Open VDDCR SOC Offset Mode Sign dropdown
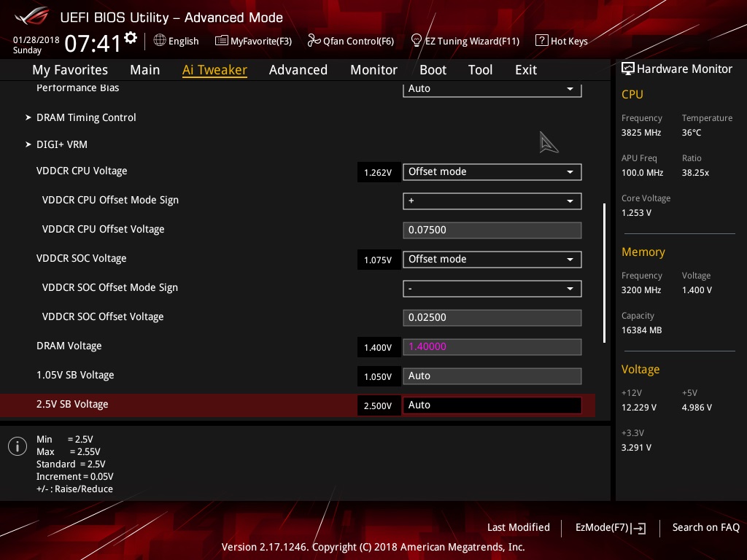747x560 pixels. click(492, 289)
